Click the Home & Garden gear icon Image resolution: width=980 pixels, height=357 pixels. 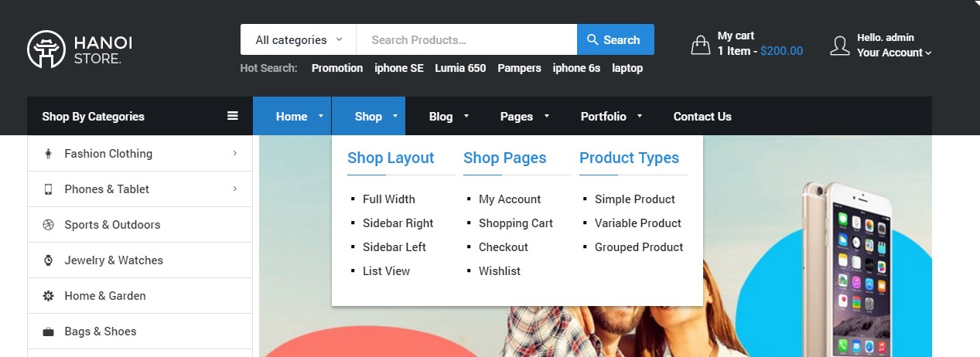(x=48, y=296)
